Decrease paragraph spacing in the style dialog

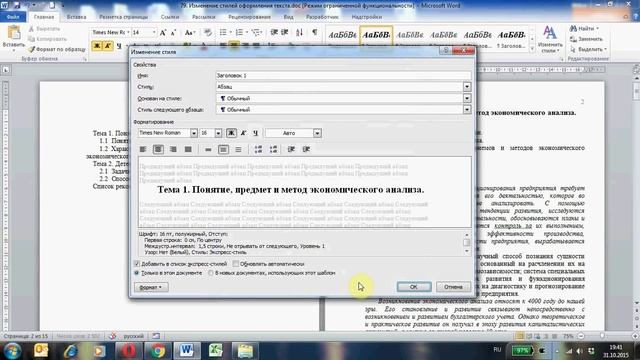(x=273, y=149)
